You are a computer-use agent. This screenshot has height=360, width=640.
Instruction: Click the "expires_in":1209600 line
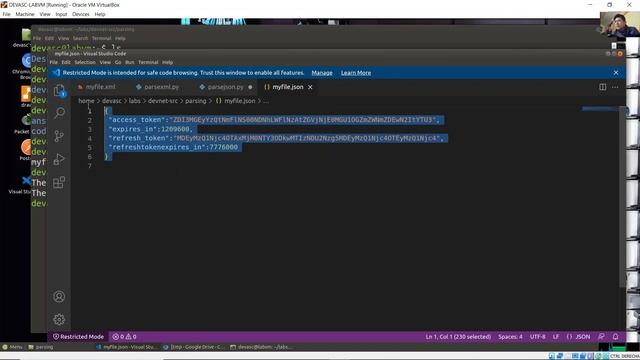(x=150, y=129)
